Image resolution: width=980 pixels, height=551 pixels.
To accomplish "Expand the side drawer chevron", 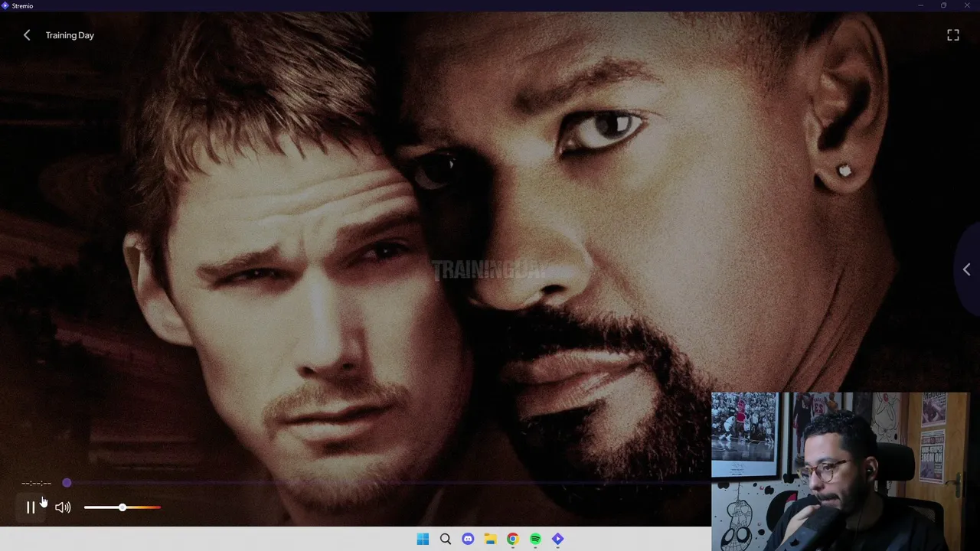I will (x=967, y=269).
